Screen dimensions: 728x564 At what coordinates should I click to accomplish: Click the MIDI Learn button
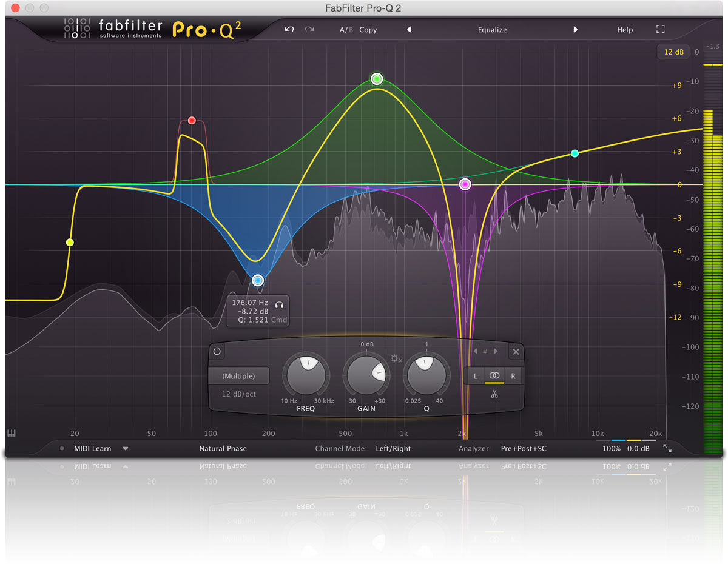[x=93, y=449]
